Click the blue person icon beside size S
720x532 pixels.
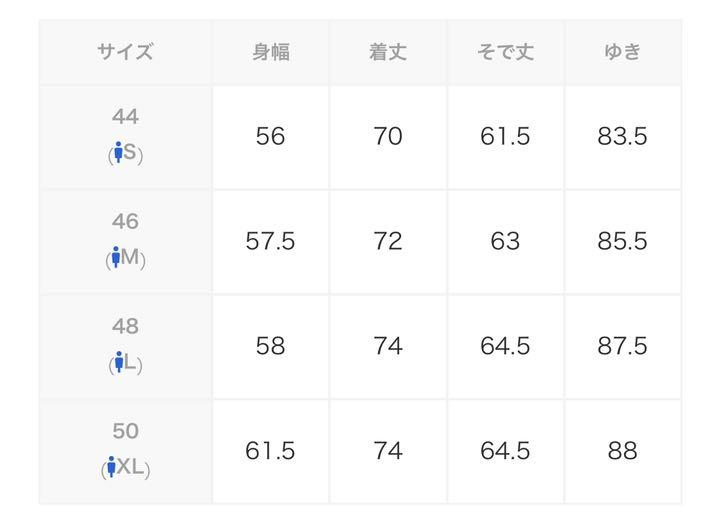(118, 152)
